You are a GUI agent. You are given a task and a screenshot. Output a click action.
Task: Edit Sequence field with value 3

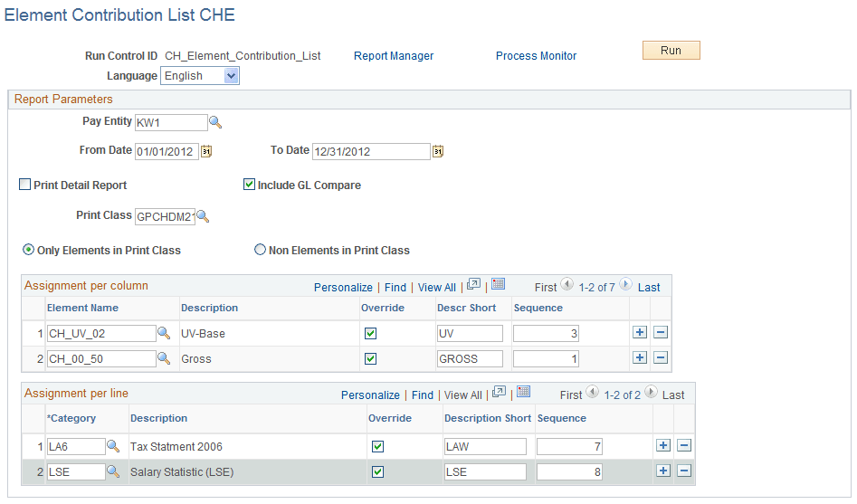546,334
